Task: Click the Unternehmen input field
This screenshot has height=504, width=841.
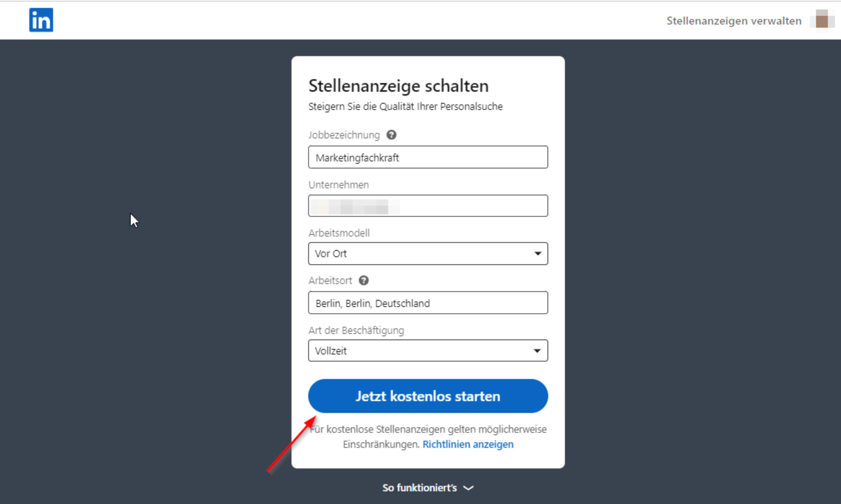Action: point(428,206)
